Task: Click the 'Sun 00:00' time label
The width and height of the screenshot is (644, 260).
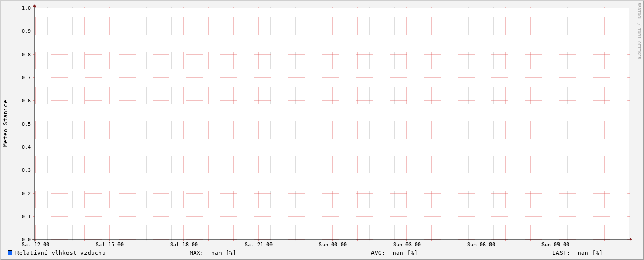Action: 333,245
